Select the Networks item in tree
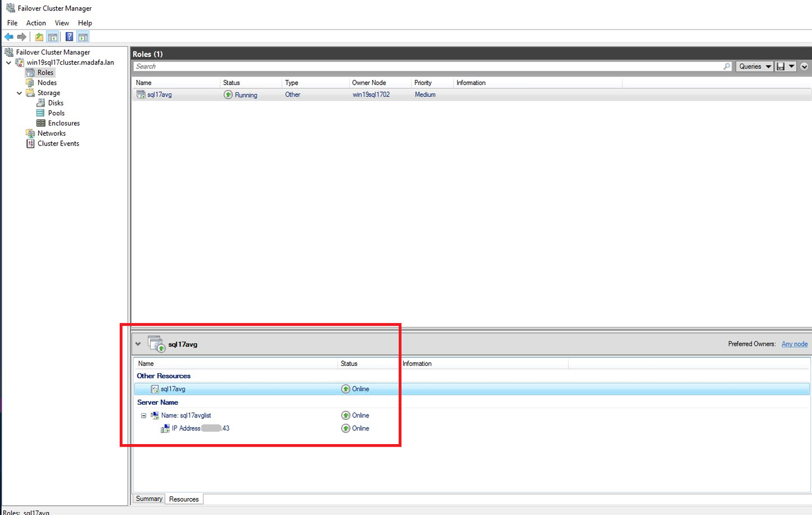 [x=51, y=133]
